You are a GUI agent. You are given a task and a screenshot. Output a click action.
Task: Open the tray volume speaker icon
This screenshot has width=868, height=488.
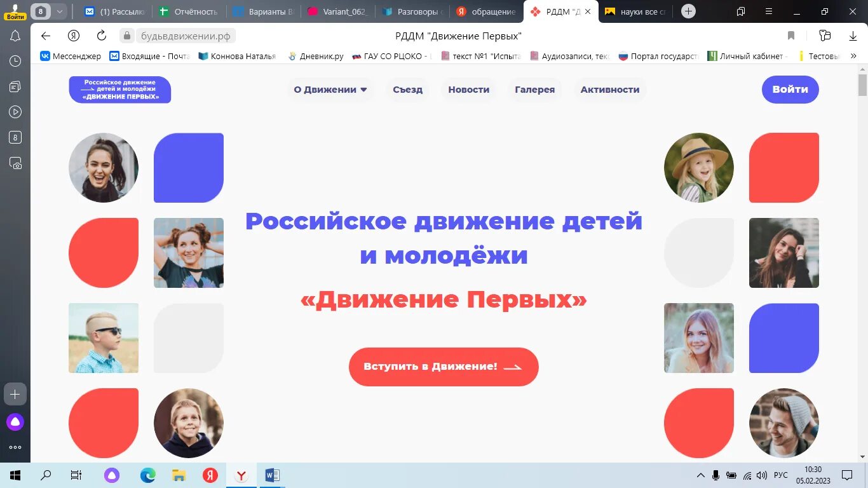pos(762,475)
